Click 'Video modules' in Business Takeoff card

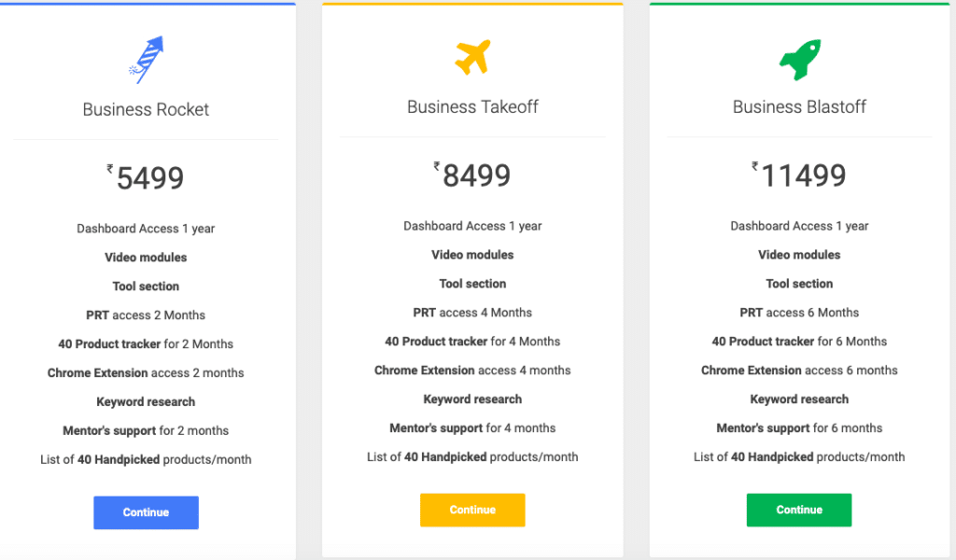472,255
